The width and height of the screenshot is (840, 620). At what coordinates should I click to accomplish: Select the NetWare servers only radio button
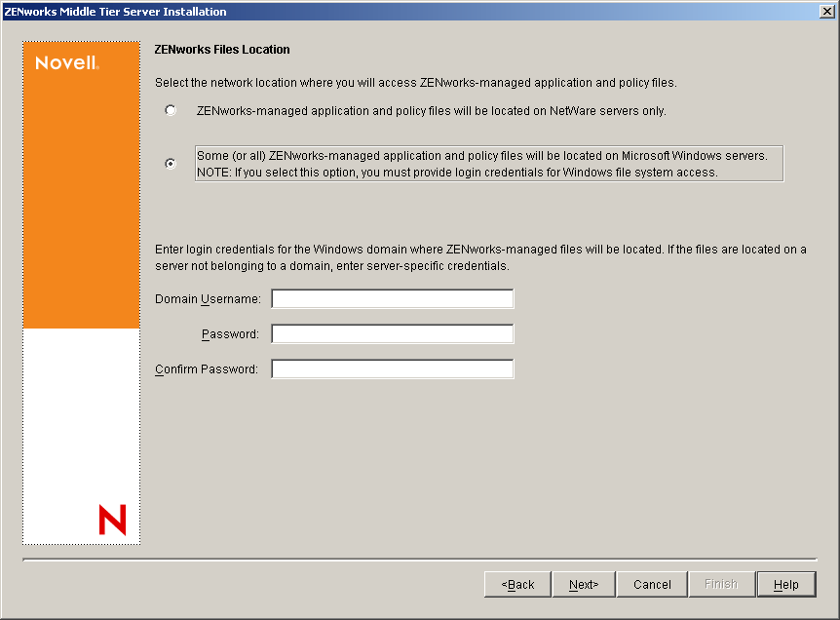click(171, 110)
